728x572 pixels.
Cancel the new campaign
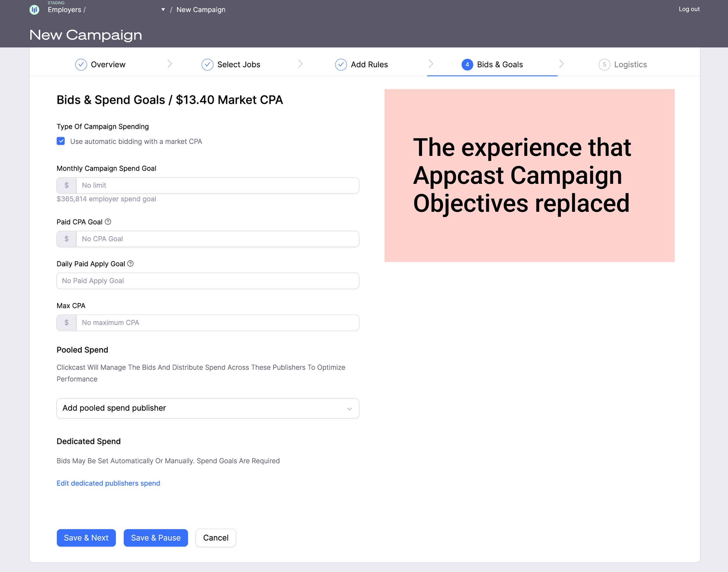click(x=215, y=537)
